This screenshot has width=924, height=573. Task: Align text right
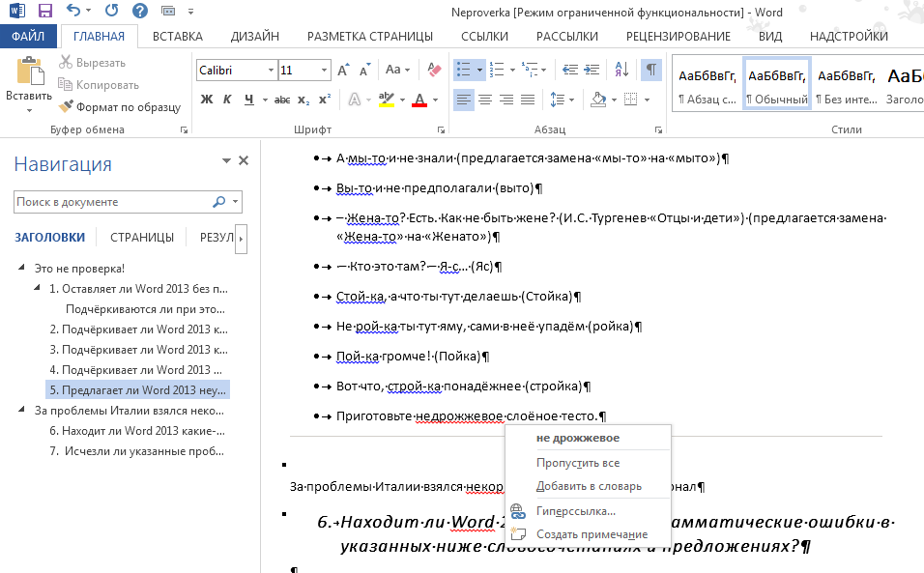[506, 100]
